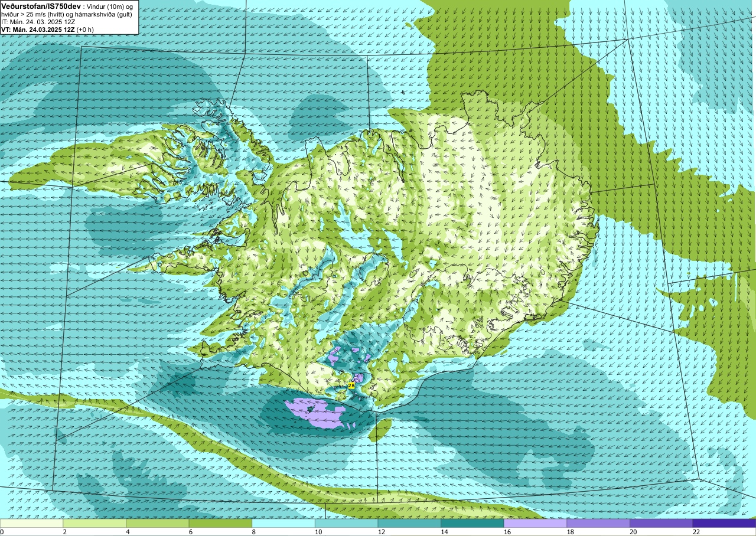
Task: Click the 2–4 m/s light green swatch
Action: point(94,523)
